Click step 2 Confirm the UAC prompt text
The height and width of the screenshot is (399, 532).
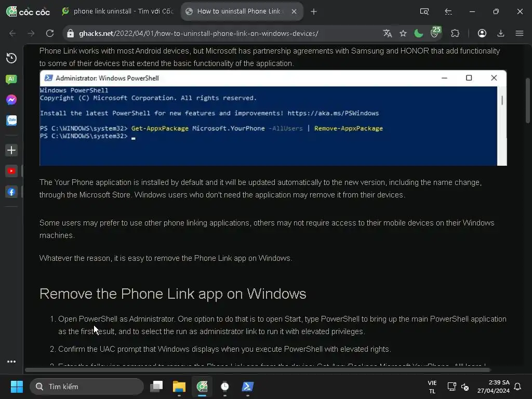[x=224, y=349]
